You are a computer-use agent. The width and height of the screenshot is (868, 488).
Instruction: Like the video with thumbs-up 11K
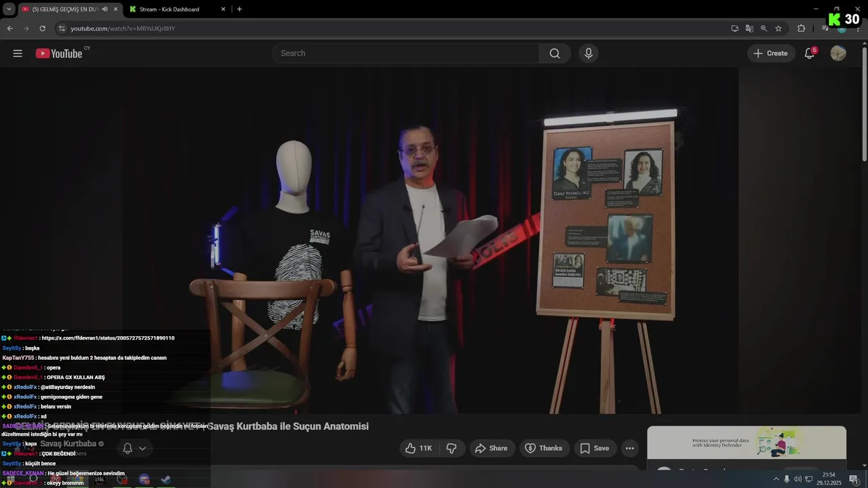(x=418, y=448)
